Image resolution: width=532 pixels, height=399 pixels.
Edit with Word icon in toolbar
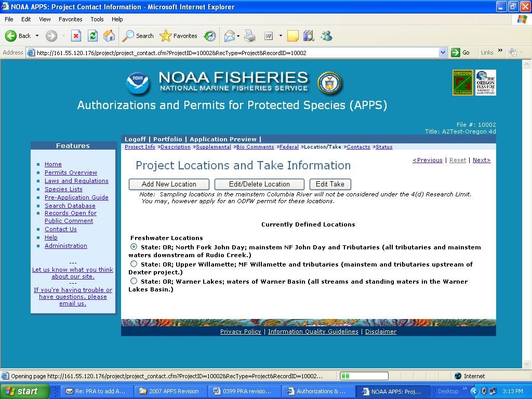[x=269, y=36]
